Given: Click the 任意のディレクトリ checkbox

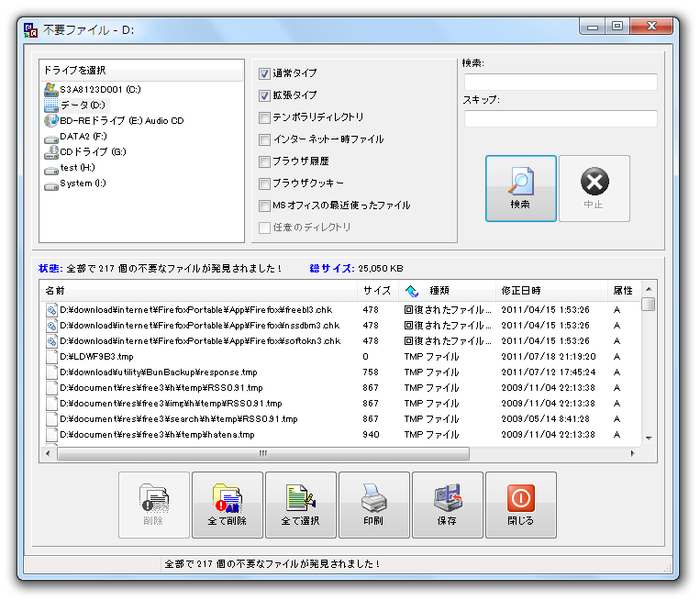Looking at the screenshot, I should [x=264, y=228].
